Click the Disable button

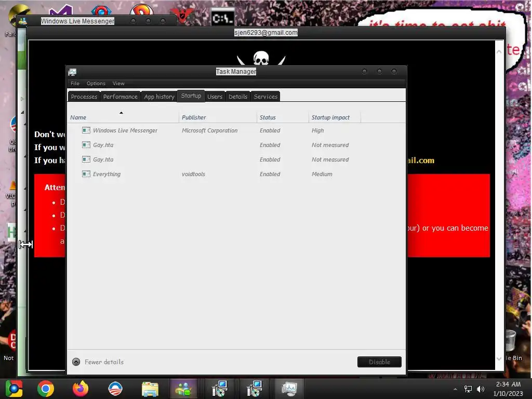tap(379, 362)
